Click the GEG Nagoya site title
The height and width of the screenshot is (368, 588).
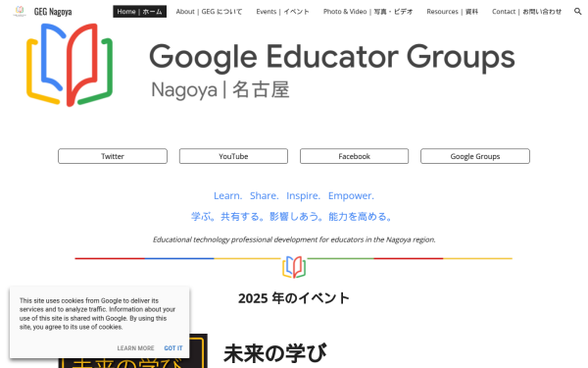point(53,12)
